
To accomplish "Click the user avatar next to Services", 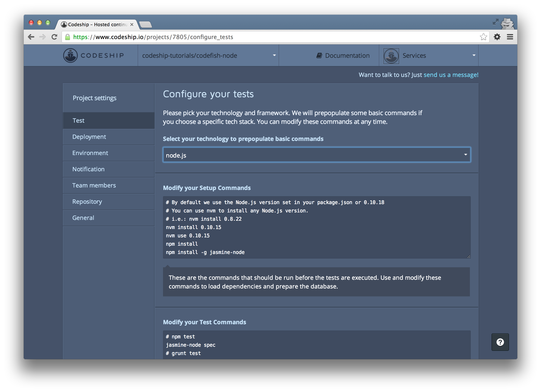I will click(x=391, y=56).
